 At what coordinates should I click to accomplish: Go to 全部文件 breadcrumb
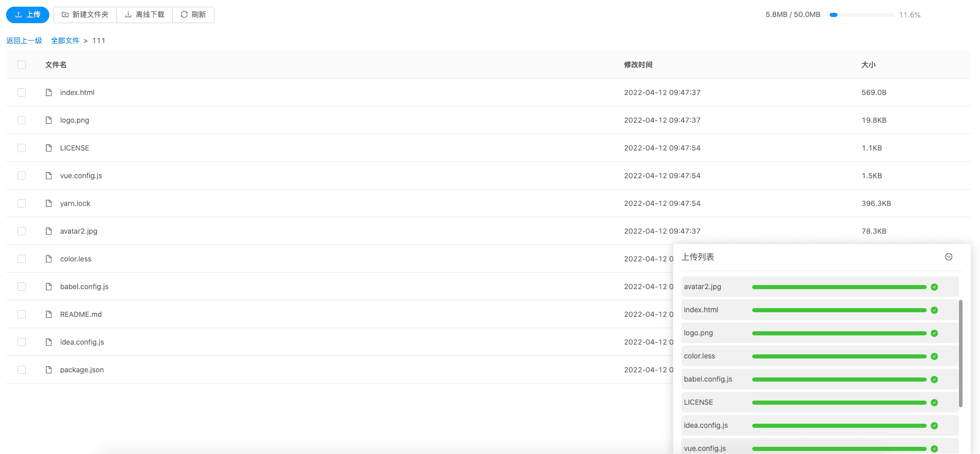click(65, 41)
